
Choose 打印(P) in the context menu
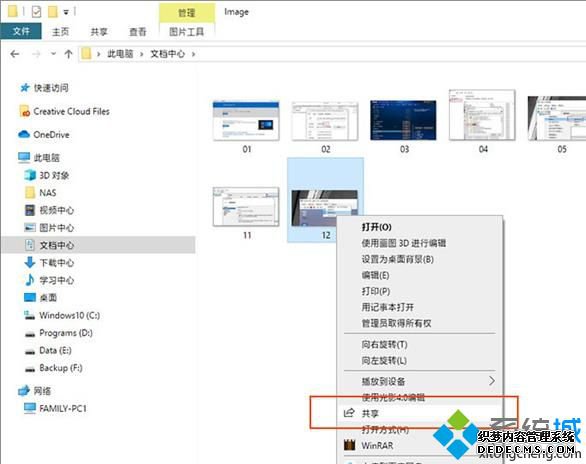click(x=420, y=291)
